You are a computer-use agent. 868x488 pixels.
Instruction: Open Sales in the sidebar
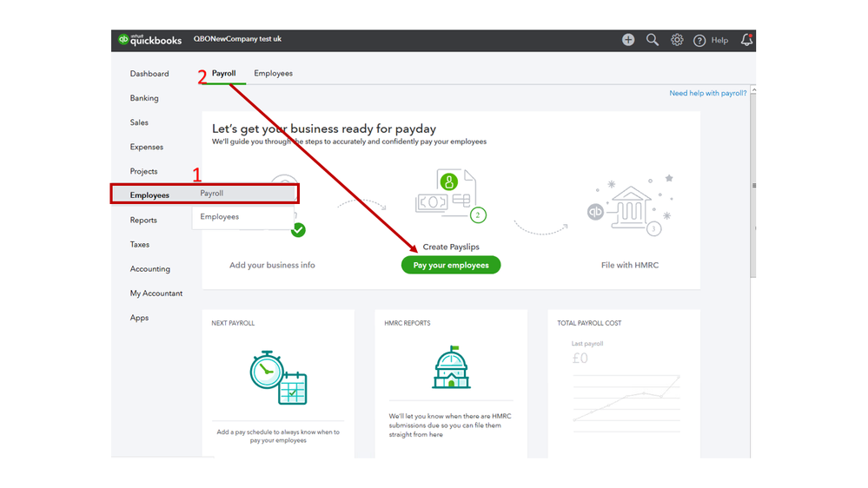[139, 122]
